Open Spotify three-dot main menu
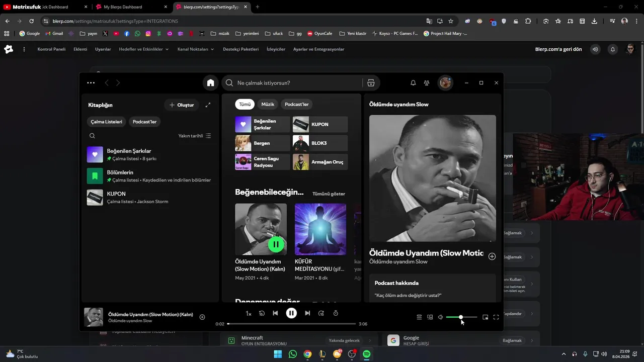 coord(91,83)
